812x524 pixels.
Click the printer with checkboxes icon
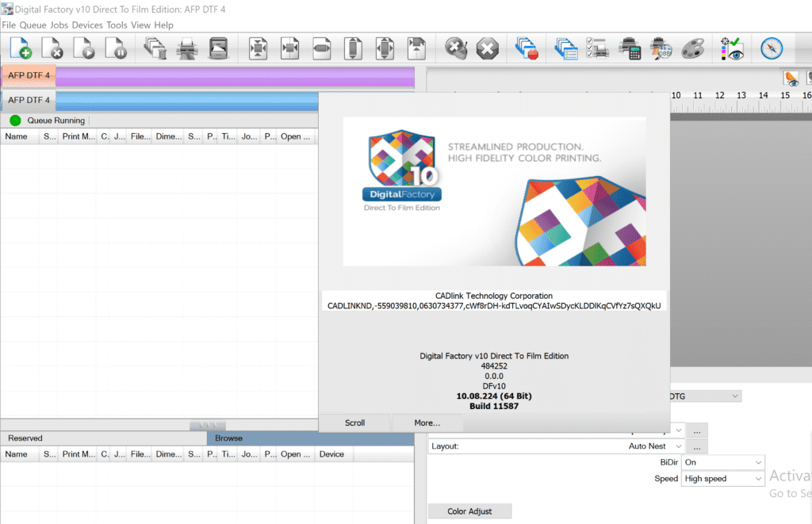click(x=598, y=48)
